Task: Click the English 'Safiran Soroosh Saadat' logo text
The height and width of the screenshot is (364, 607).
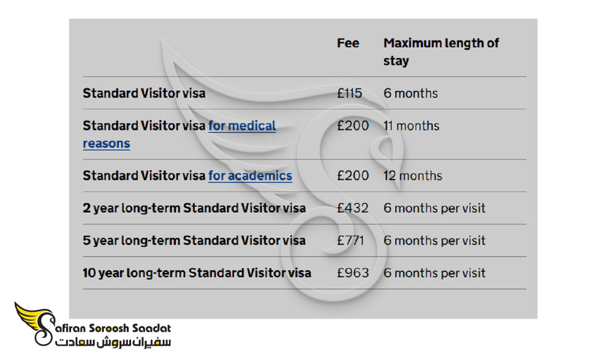Action: (112, 328)
